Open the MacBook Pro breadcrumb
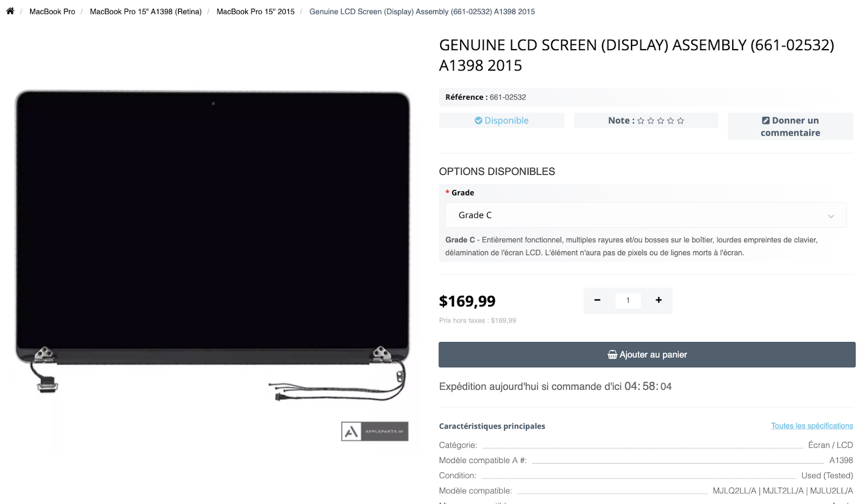 [52, 11]
